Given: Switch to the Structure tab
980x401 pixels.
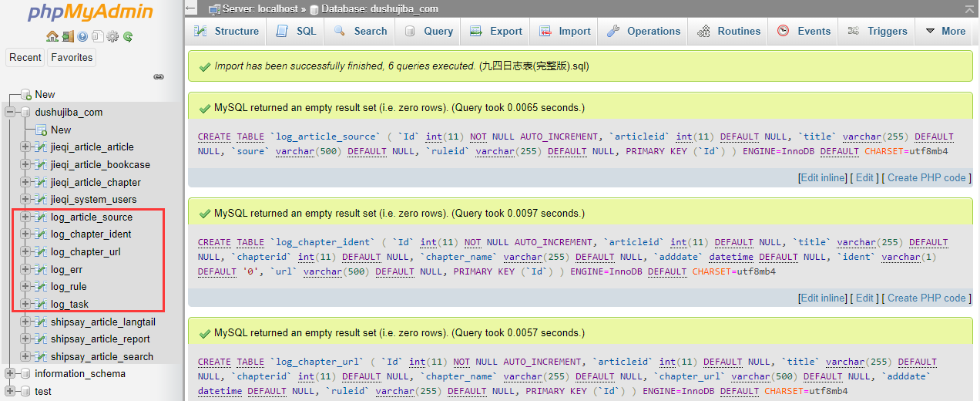Looking at the screenshot, I should 227,32.
